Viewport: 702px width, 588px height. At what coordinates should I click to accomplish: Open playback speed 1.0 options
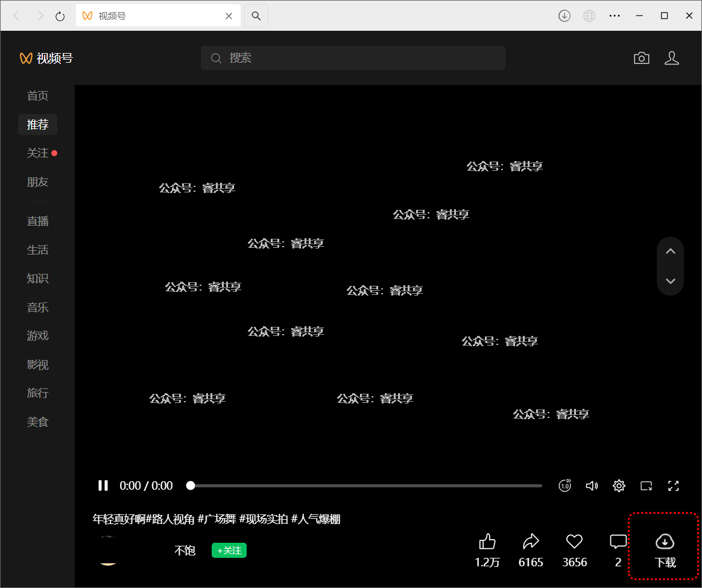pyautogui.click(x=564, y=485)
